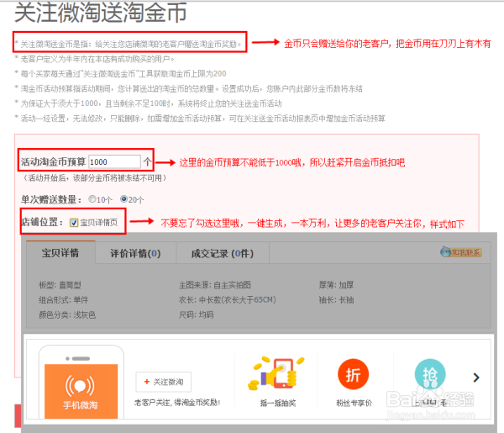Click the text 老客户关注, 得淘金币奖励!
Screen dimensions: 504x433
pyautogui.click(x=177, y=403)
